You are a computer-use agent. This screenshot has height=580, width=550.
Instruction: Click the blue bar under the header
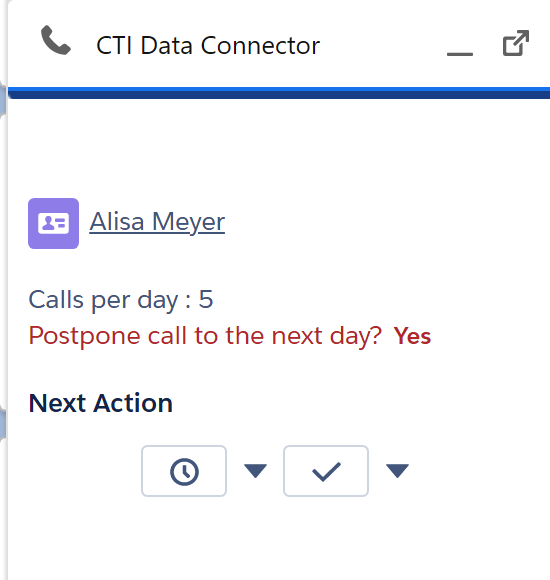[279, 93]
